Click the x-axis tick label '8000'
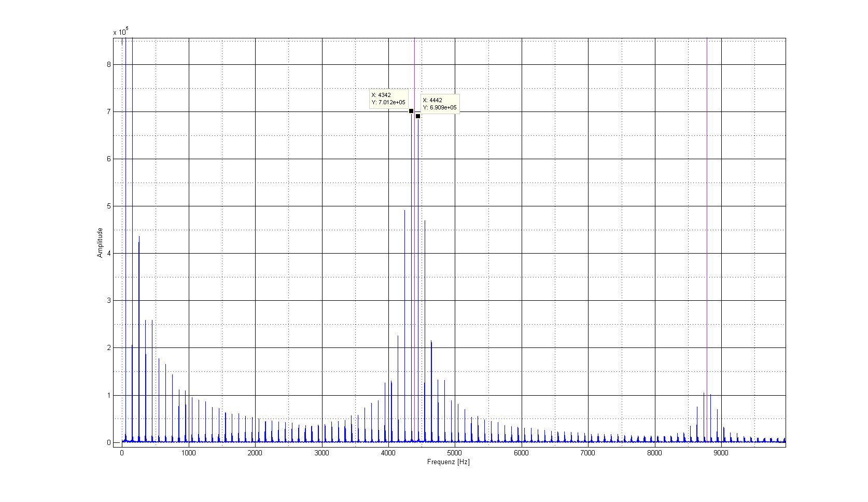Screen dimensions: 868x502 click(x=654, y=453)
